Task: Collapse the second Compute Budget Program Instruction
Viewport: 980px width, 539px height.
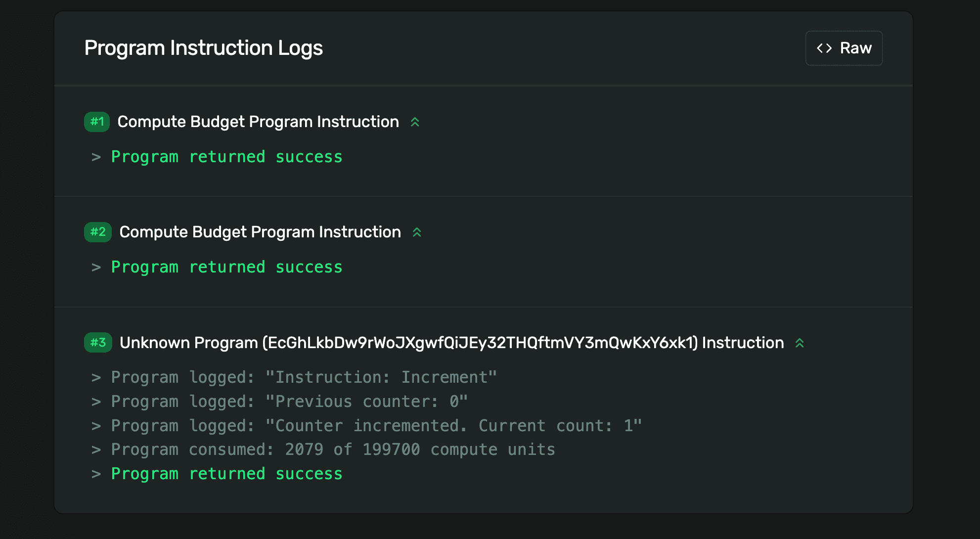Action: click(x=417, y=232)
